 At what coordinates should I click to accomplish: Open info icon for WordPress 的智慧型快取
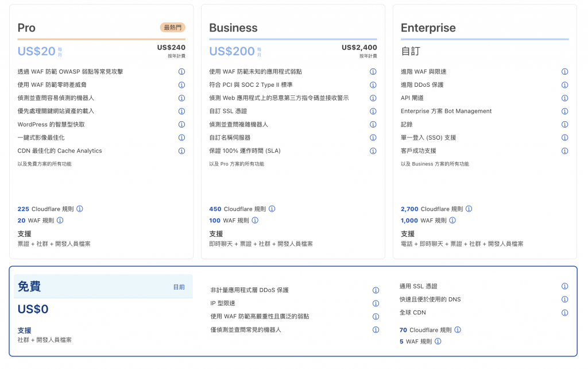click(181, 124)
